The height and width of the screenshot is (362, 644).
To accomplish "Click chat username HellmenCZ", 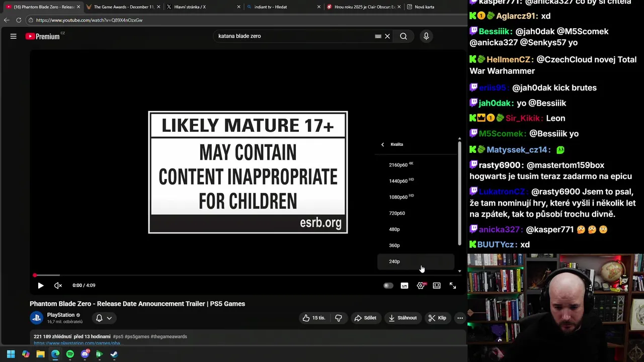I will [x=508, y=59].
